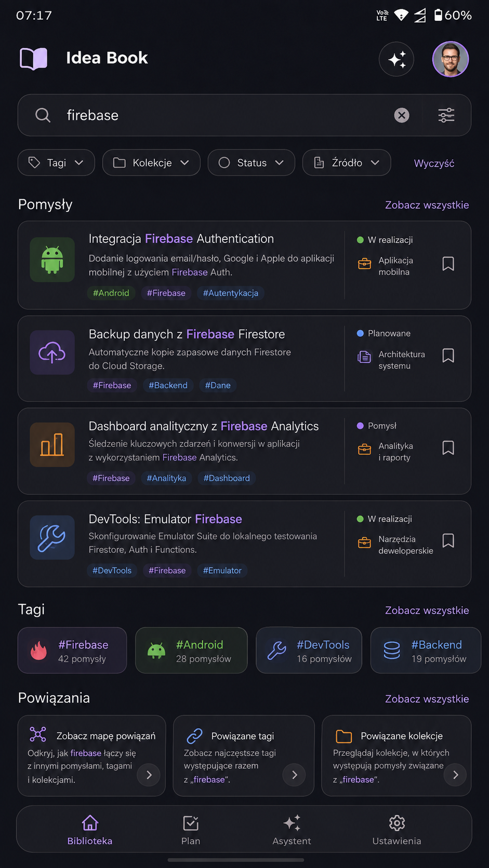
Task: Select the #Dane tag chip
Action: click(x=218, y=385)
